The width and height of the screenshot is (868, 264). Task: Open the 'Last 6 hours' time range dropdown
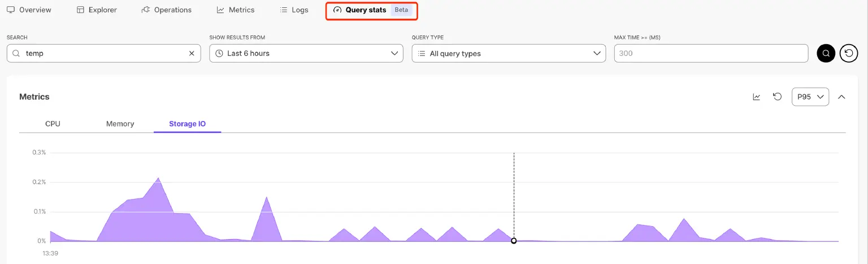tap(306, 53)
